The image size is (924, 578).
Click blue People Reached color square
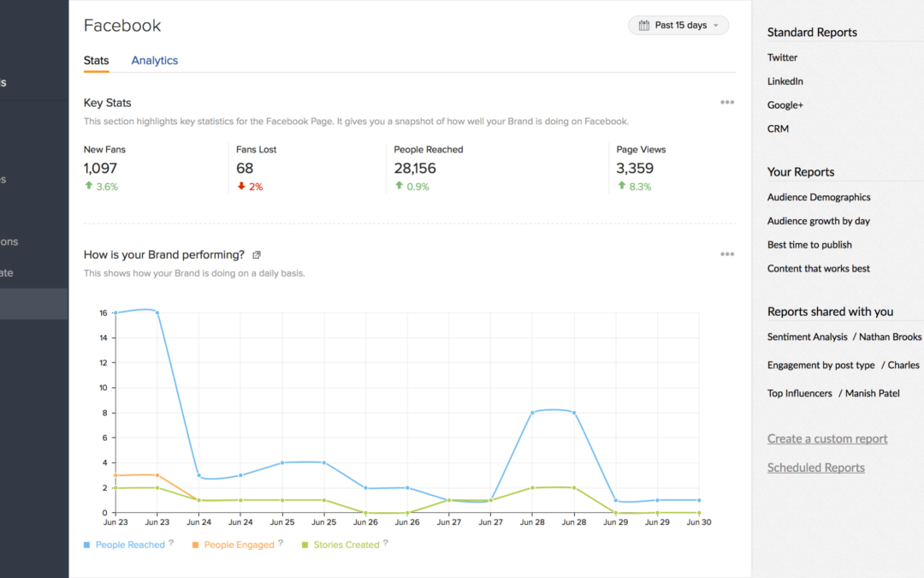[x=86, y=545]
